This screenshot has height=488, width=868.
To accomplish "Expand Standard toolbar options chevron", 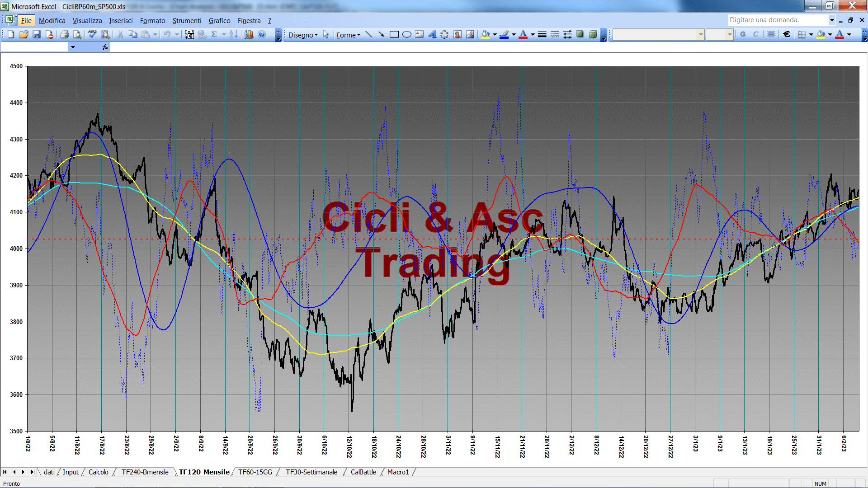I will tap(278, 35).
